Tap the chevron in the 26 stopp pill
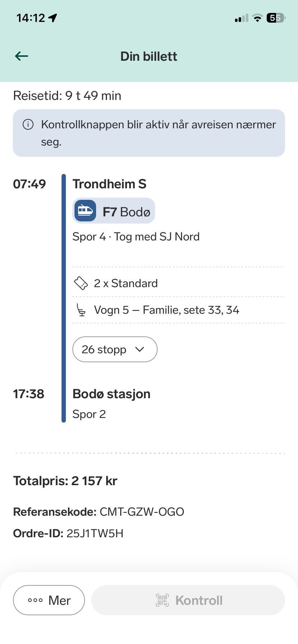 point(140,349)
